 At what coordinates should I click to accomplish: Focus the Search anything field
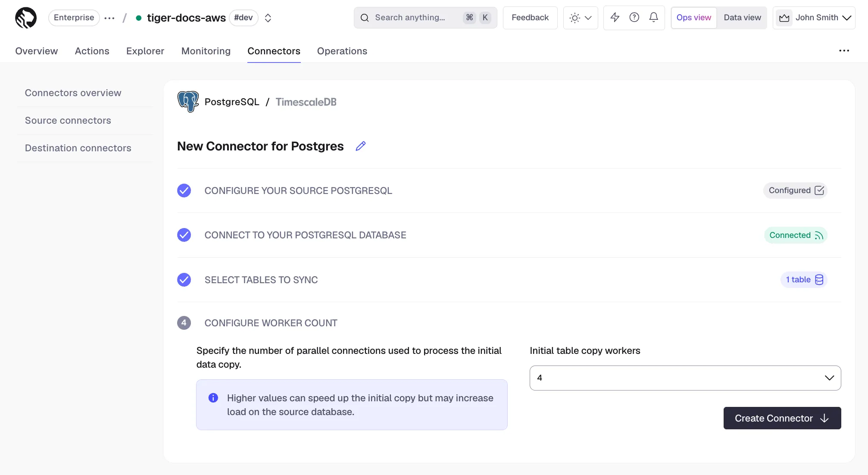click(x=425, y=18)
